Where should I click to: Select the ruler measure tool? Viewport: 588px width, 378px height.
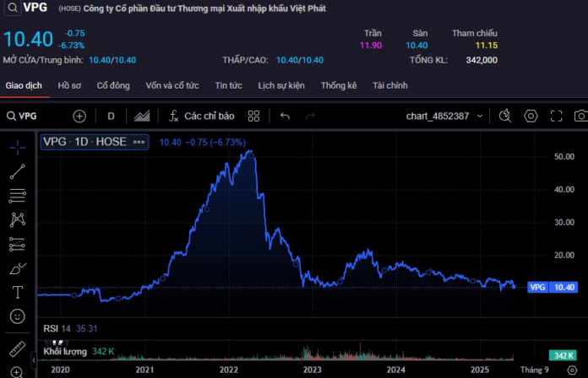click(x=17, y=348)
